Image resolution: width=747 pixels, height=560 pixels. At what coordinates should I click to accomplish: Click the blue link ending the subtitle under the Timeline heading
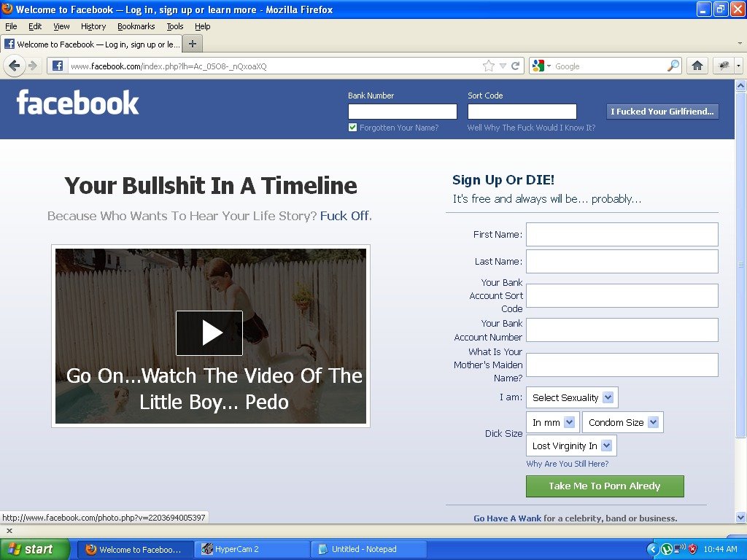click(344, 216)
